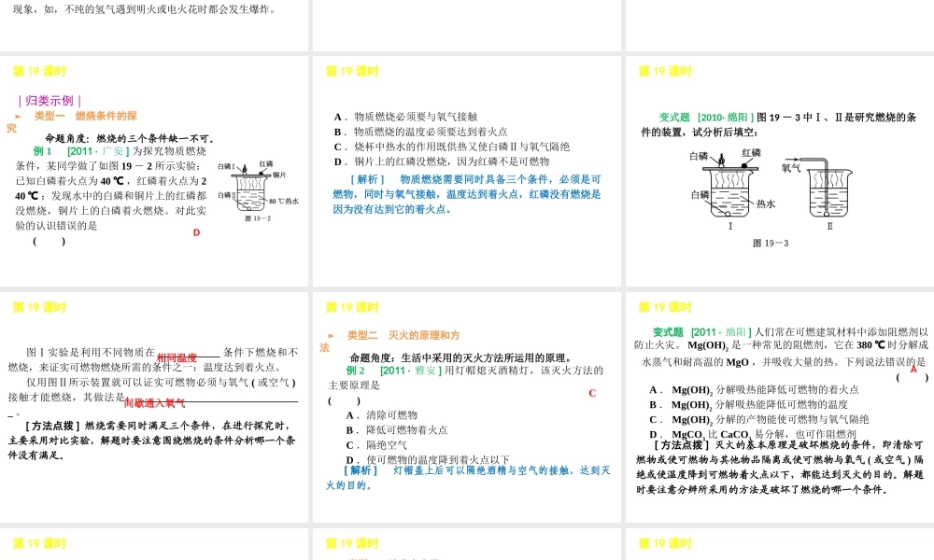The image size is (934, 560).
Task: Click the red answer 相同温度
Action: pyautogui.click(x=177, y=357)
